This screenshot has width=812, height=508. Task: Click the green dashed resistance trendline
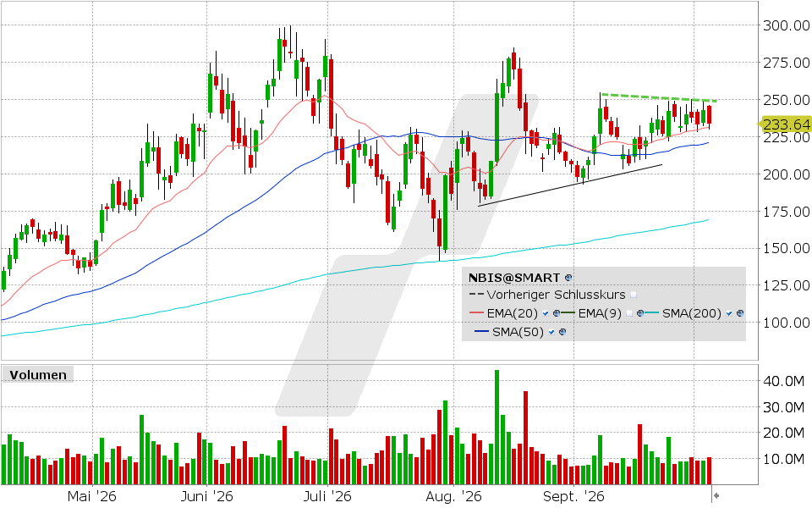click(659, 97)
